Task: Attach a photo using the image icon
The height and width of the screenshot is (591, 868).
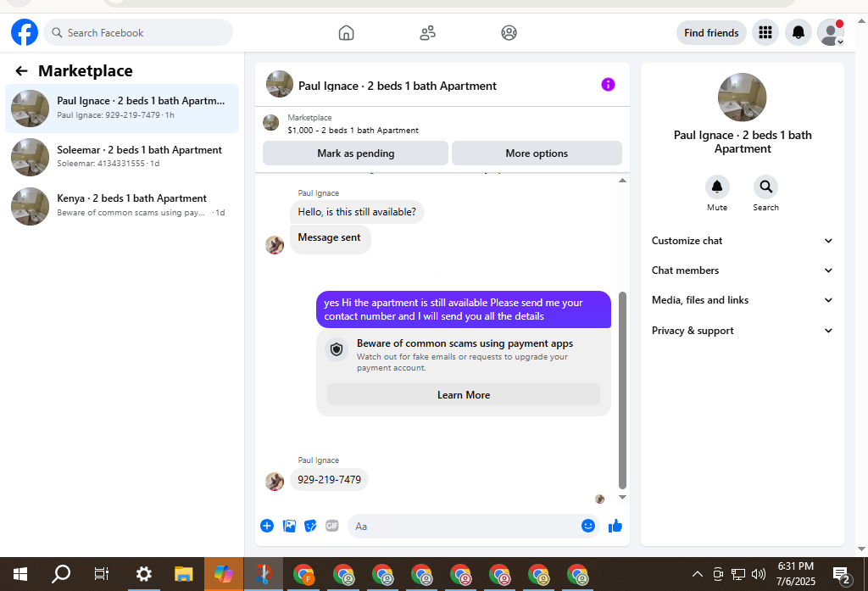Action: [x=289, y=526]
